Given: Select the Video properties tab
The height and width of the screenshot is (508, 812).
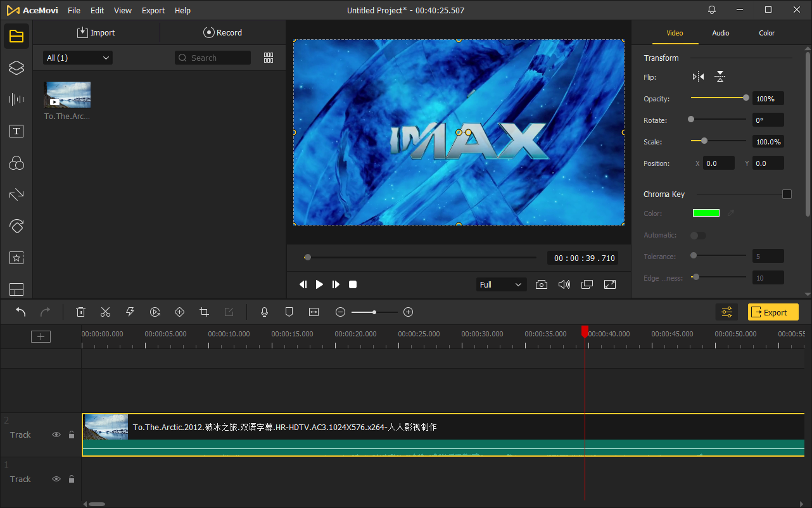Looking at the screenshot, I should coord(675,33).
